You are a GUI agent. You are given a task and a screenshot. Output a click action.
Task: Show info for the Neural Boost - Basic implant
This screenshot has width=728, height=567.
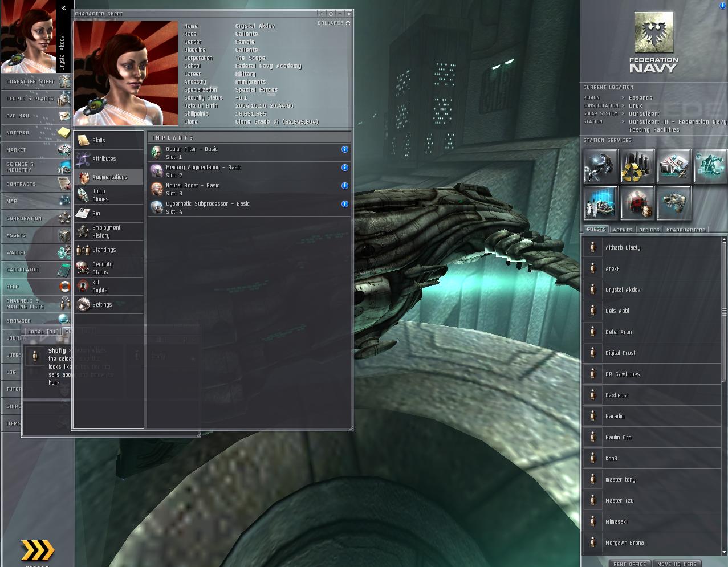pos(344,186)
